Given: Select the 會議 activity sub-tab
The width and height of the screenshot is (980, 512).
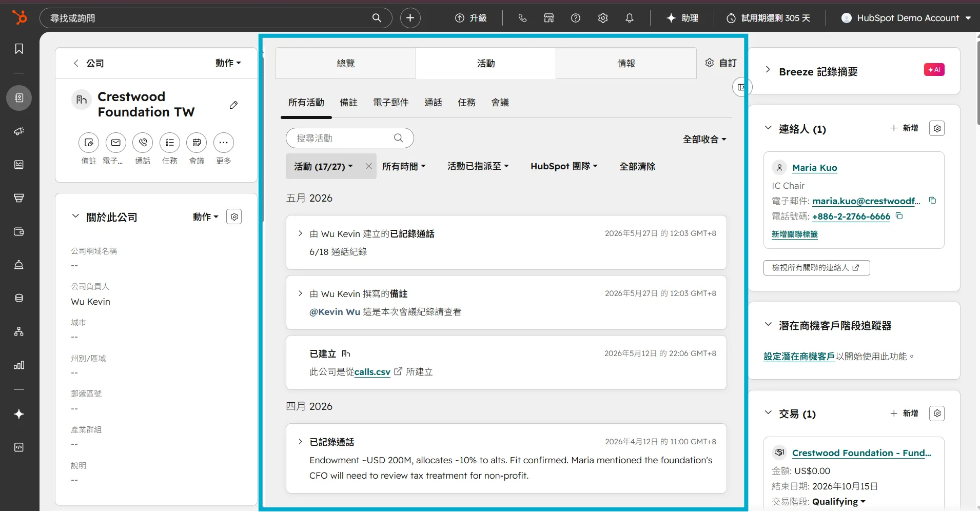Looking at the screenshot, I should tap(500, 103).
